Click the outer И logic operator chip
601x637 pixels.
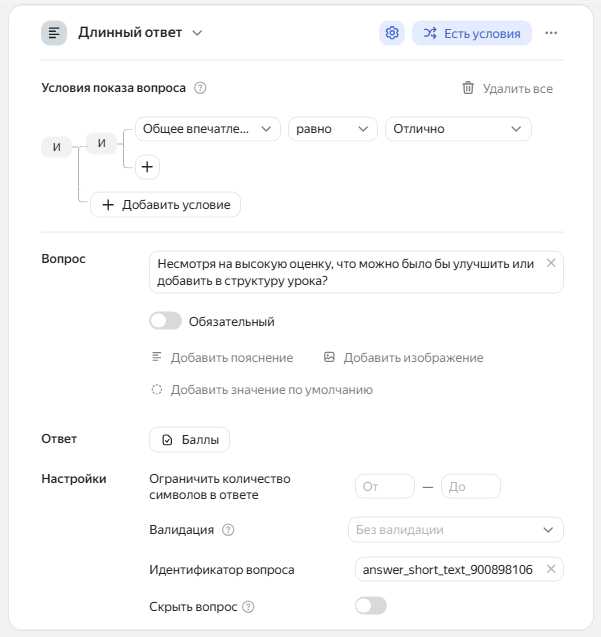(x=56, y=146)
